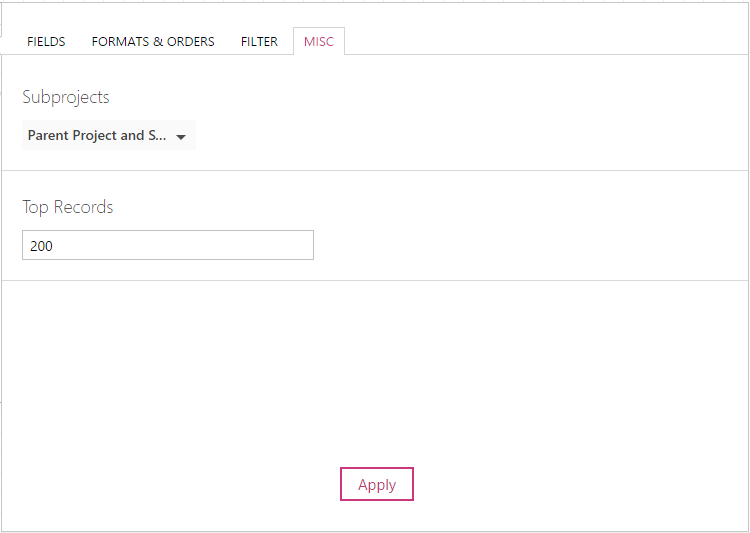Click the triangle icon beside Parent Project
This screenshot has height=533, width=750.
181,137
